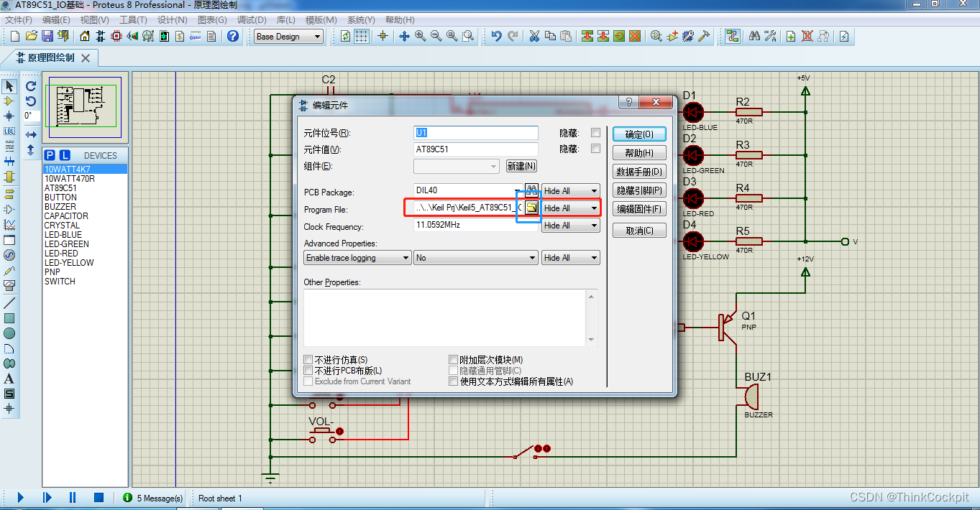Click the Zoom Out magnifier icon

pyautogui.click(x=436, y=36)
